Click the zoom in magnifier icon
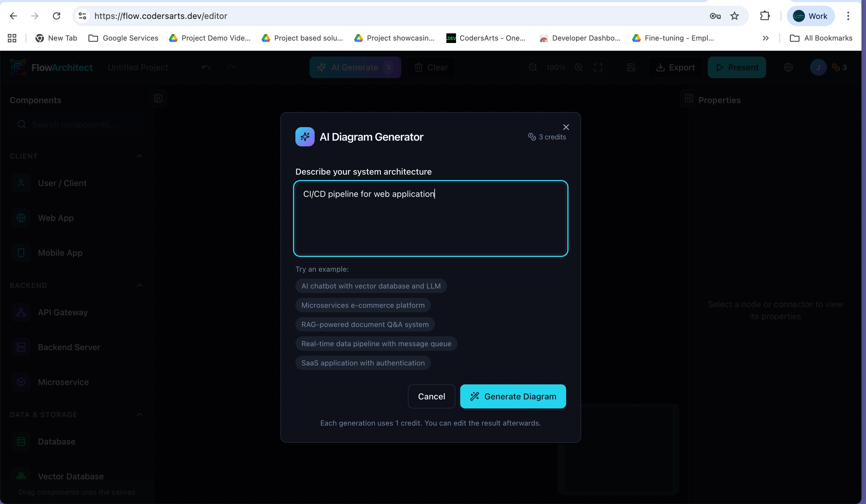This screenshot has height=504, width=866. [x=579, y=67]
